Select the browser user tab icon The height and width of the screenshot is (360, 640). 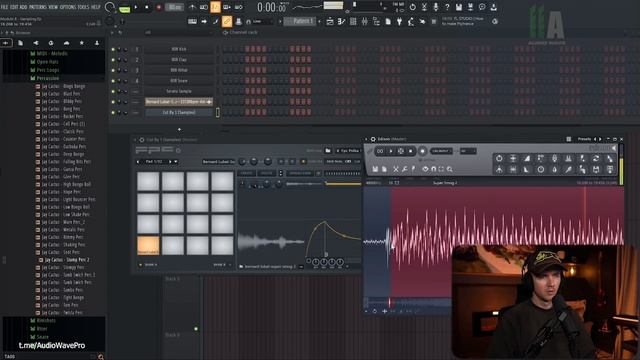[97, 43]
